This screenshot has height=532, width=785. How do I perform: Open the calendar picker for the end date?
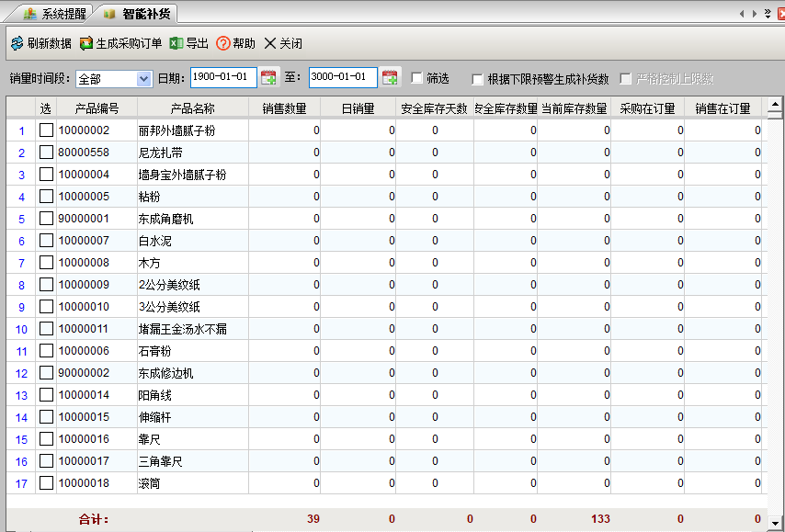tap(390, 77)
